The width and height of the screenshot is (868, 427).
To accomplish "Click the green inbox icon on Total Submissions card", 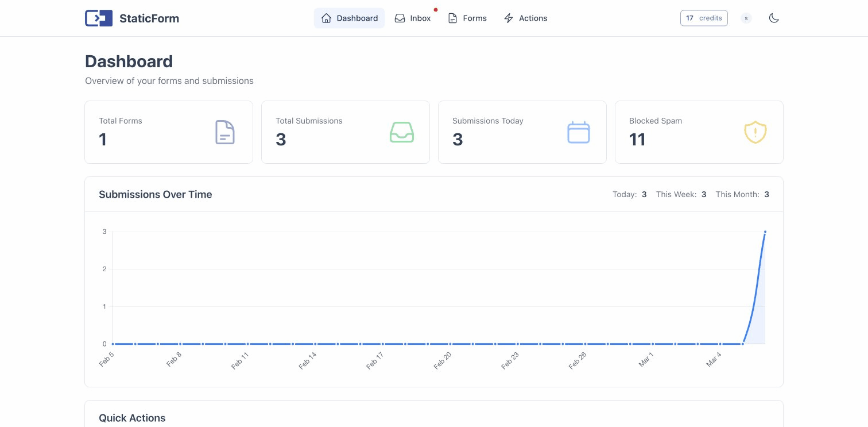I will [401, 132].
